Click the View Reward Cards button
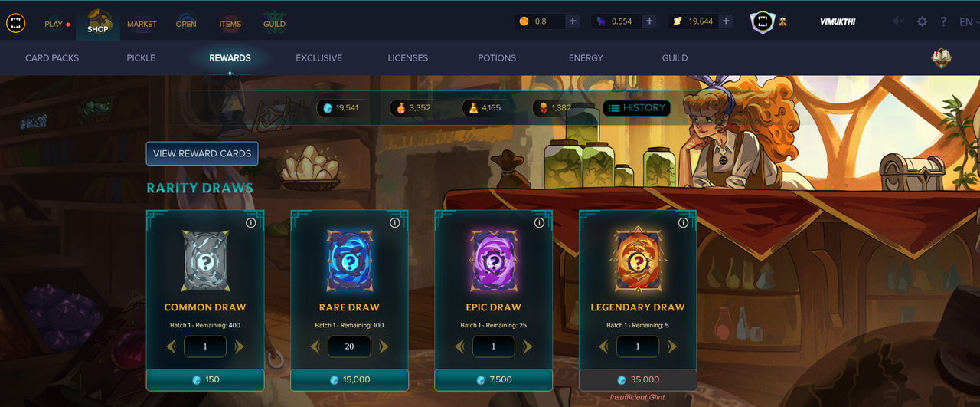 [202, 153]
